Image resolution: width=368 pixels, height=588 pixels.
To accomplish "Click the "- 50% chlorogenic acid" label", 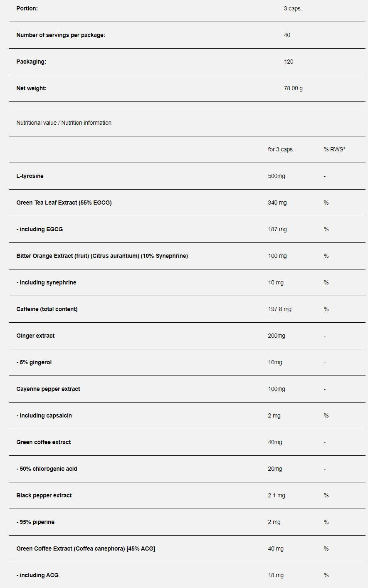I will pos(47,469).
